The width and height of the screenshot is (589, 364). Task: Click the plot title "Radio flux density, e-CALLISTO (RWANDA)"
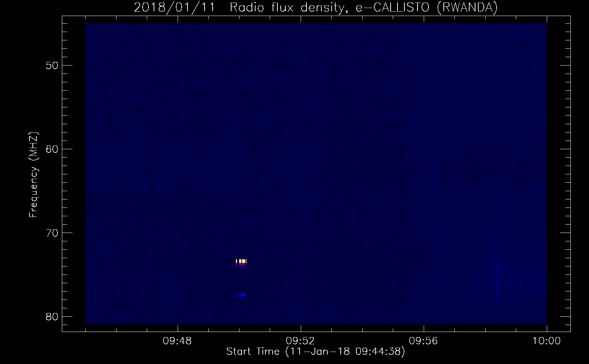pos(363,7)
